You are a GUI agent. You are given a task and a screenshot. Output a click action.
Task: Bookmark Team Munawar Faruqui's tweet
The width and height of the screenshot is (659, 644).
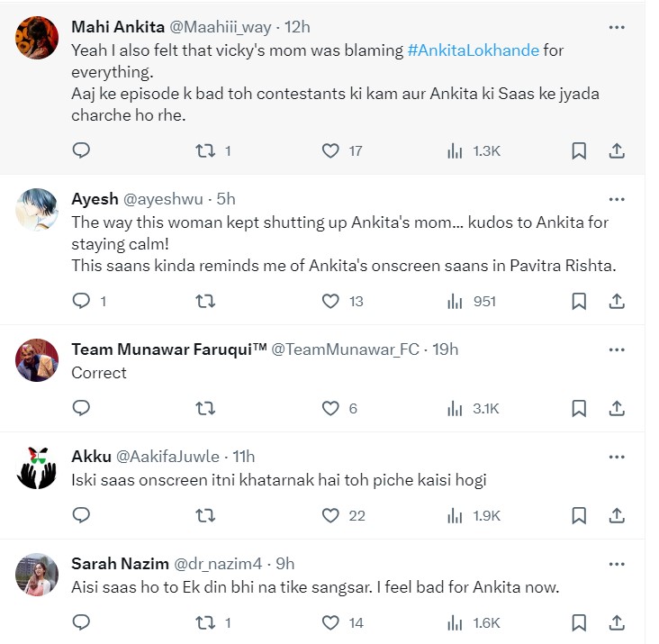[579, 408]
